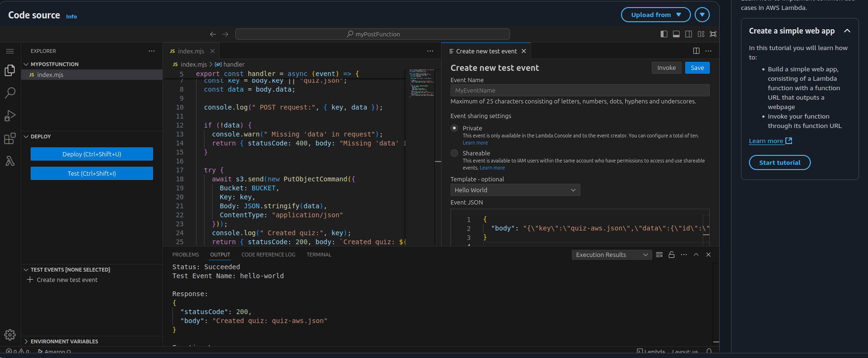Split the test event editor right
This screenshot has width=868, height=358.
point(696,51)
